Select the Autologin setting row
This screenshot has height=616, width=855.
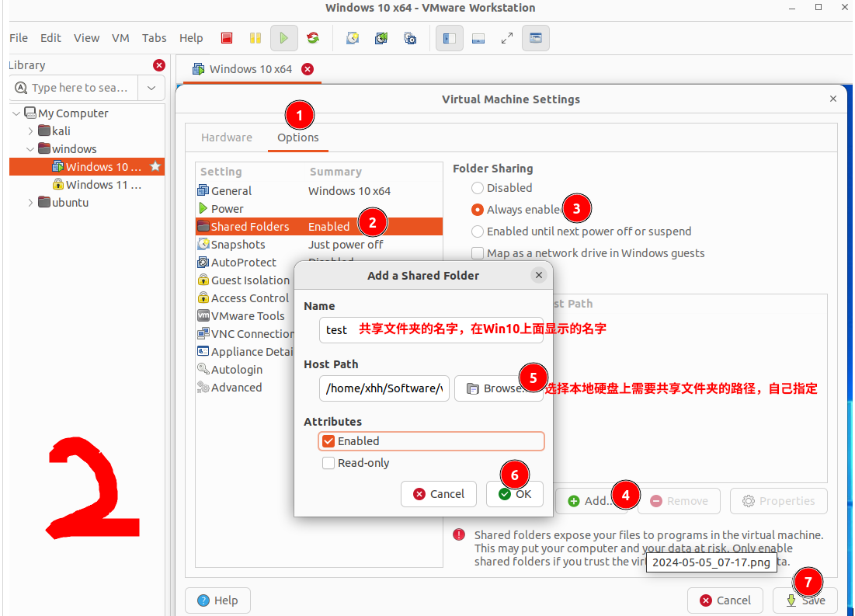[x=245, y=370]
